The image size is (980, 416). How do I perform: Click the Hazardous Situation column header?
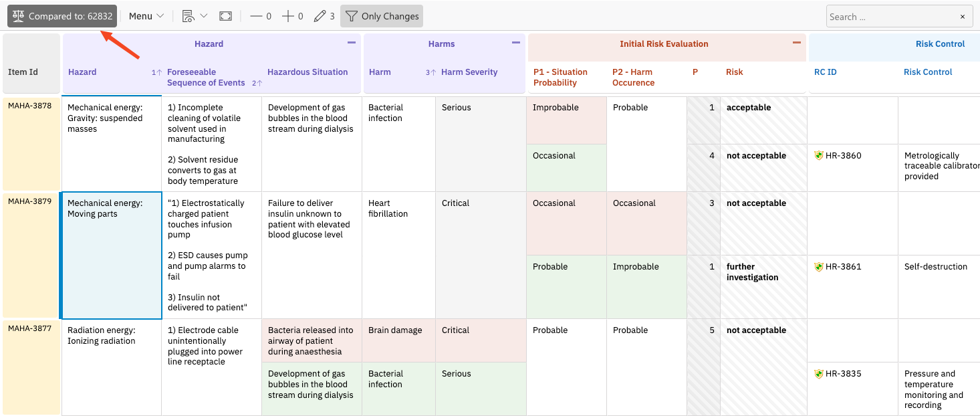(308, 72)
